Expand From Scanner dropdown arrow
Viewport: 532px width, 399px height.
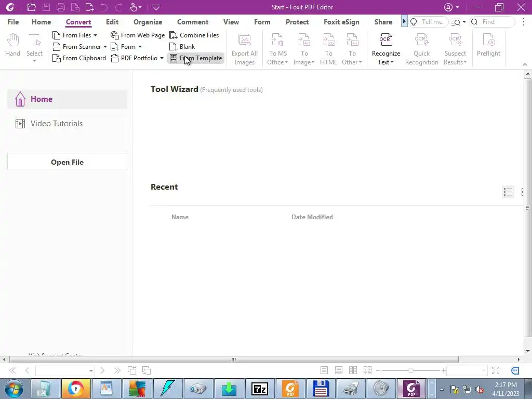point(105,47)
